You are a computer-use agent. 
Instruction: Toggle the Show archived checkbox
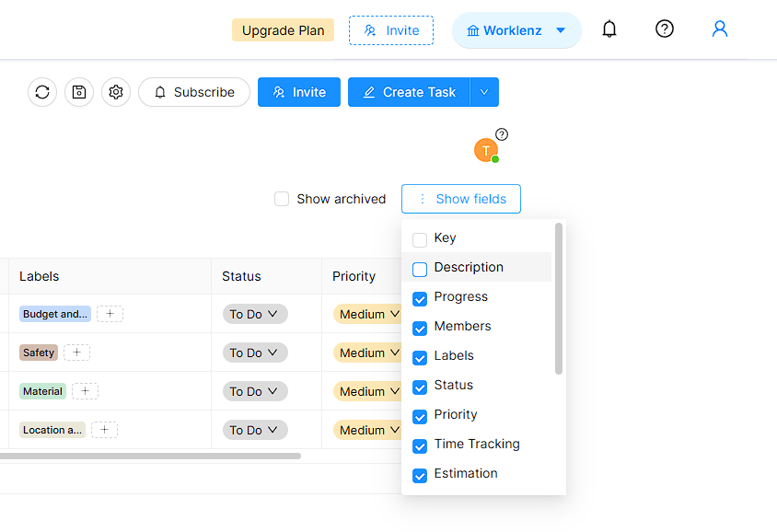coord(282,199)
